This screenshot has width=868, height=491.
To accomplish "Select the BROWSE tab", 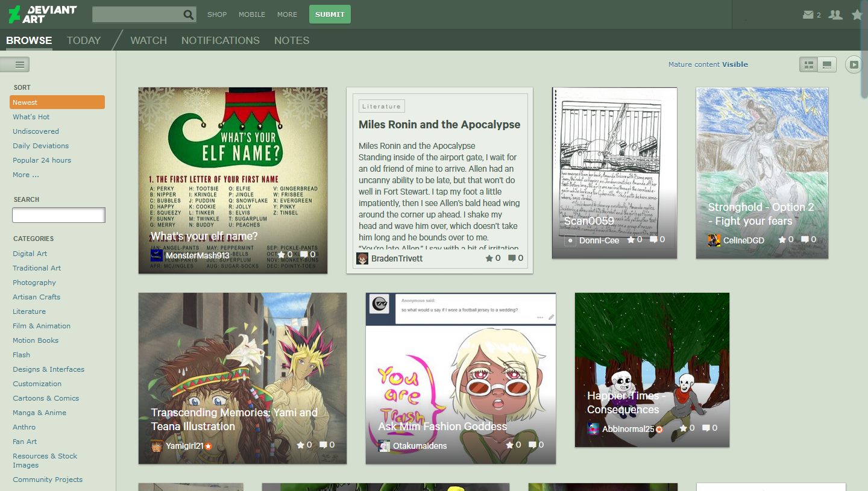I will pos(29,40).
